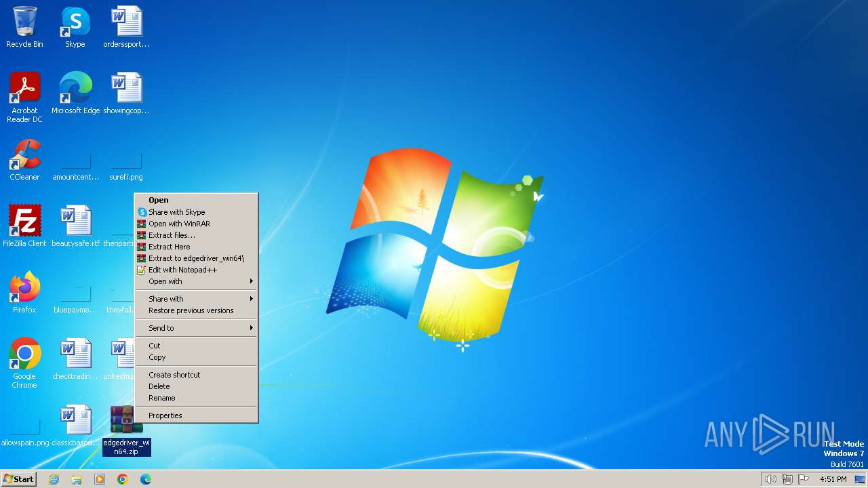This screenshot has height=488, width=868.
Task: Select Acrobat Reader DC desktop icon
Action: pos(24,98)
